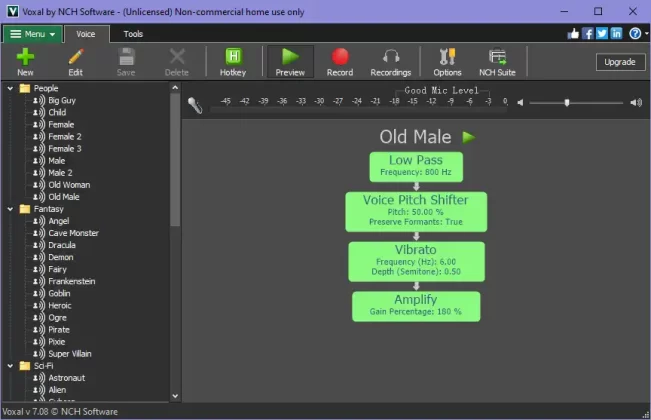Screen dimensions: 651x420
Task: Click the mic level meter bar
Action: tap(359, 110)
